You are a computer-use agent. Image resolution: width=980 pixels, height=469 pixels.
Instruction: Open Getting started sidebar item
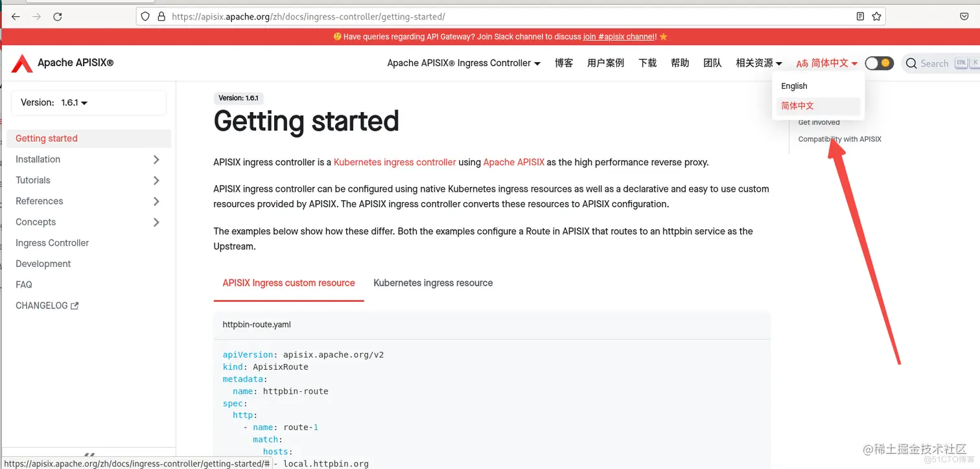click(89, 139)
